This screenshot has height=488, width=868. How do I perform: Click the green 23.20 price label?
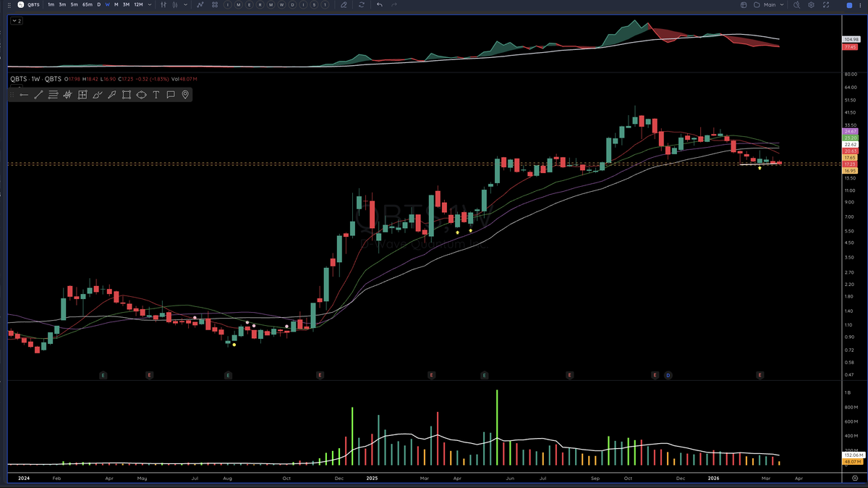(851, 138)
